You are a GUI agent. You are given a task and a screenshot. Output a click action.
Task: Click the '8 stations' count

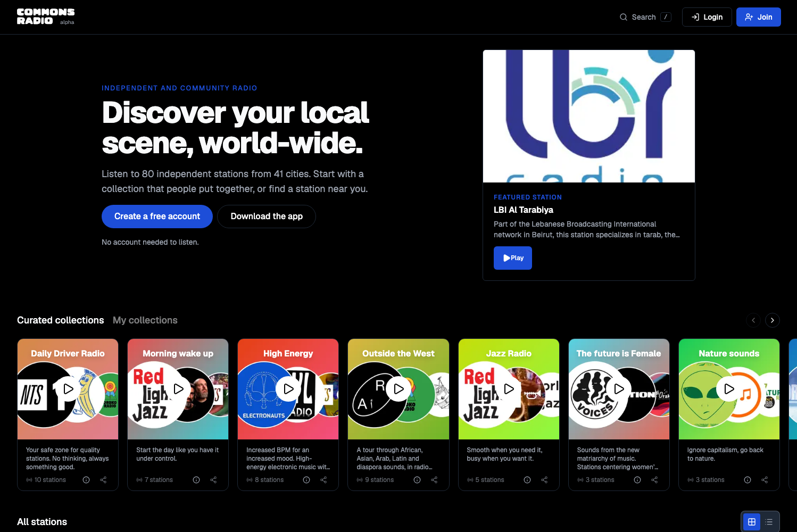pos(265,480)
